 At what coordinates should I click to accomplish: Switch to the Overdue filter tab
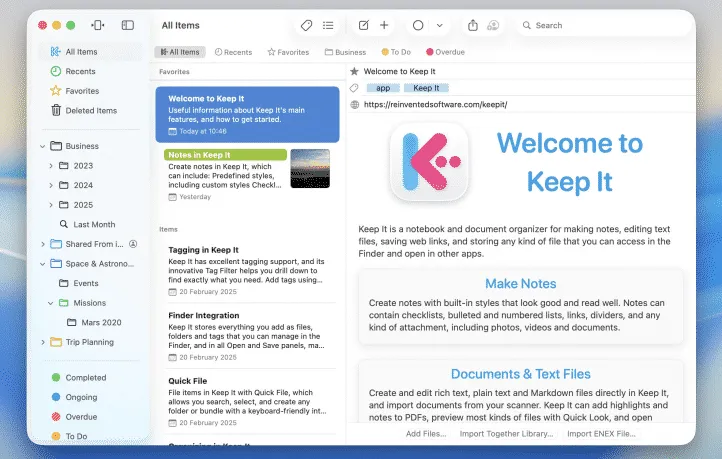(x=445, y=52)
